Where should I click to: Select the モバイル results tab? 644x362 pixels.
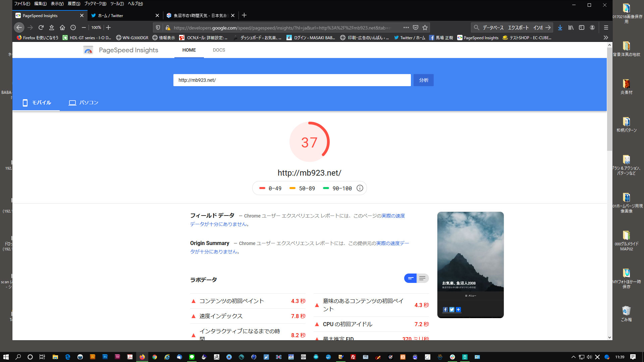click(36, 103)
